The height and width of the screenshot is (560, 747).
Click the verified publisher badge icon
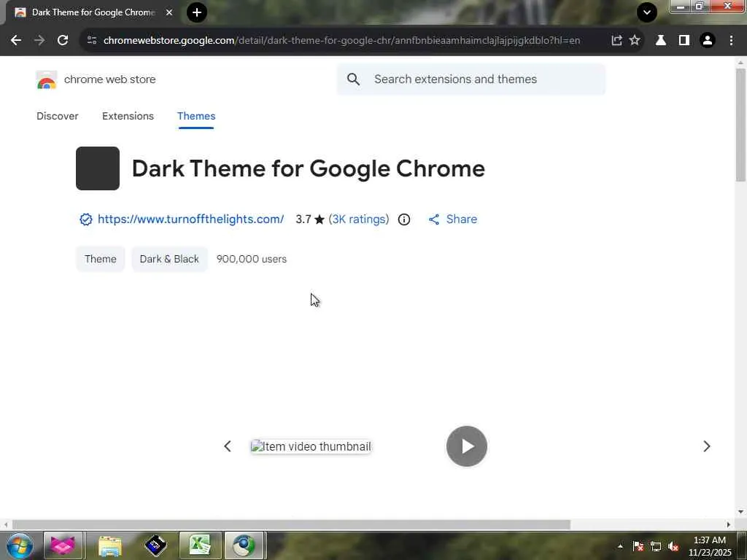pyautogui.click(x=86, y=219)
